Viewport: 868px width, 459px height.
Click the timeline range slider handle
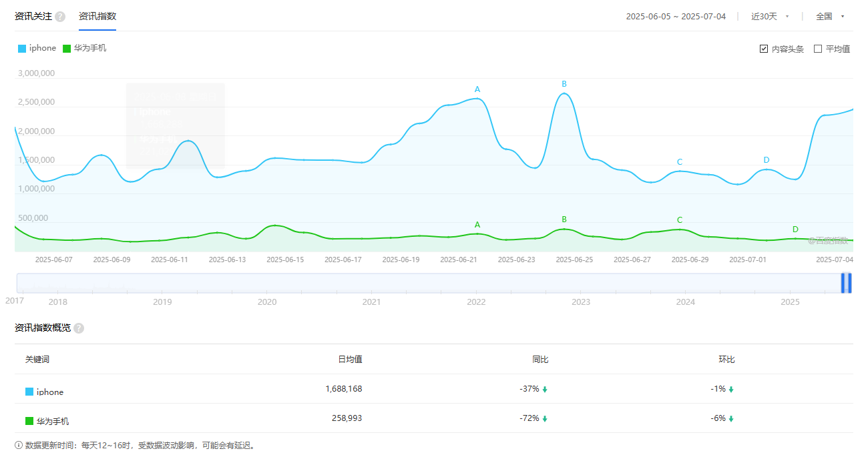pos(846,283)
